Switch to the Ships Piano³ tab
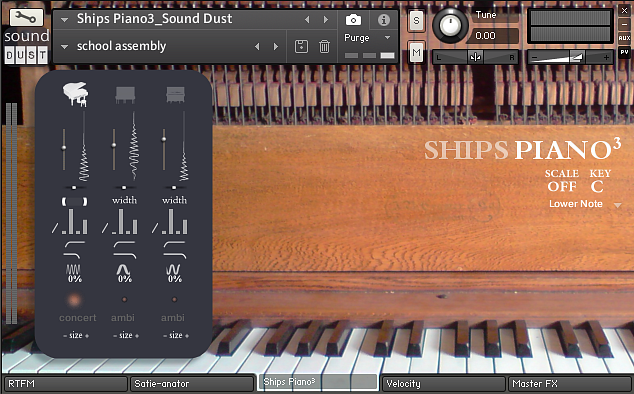The width and height of the screenshot is (634, 394). click(x=318, y=382)
